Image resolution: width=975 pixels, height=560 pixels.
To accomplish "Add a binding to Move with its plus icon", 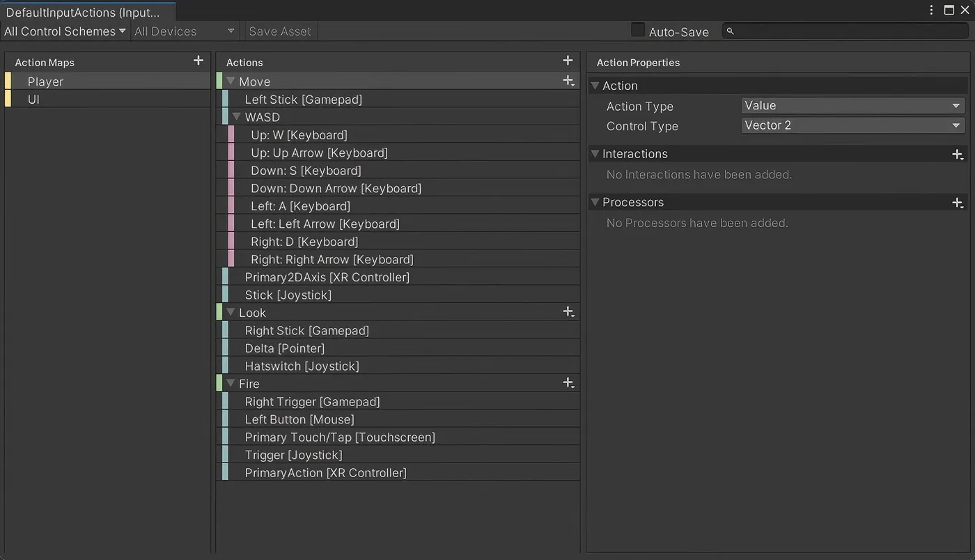I will [568, 81].
